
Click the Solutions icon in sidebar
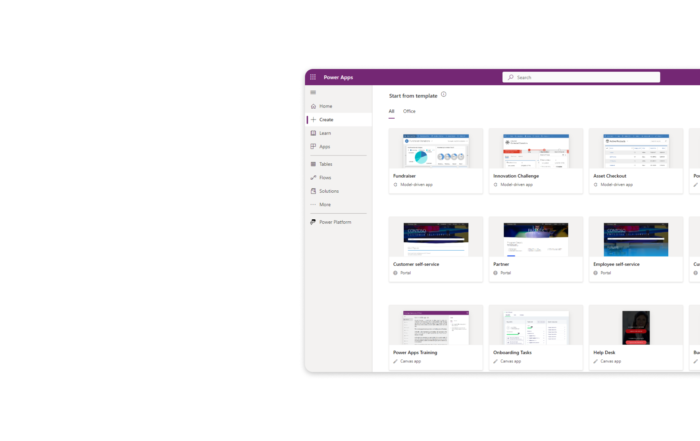[313, 191]
